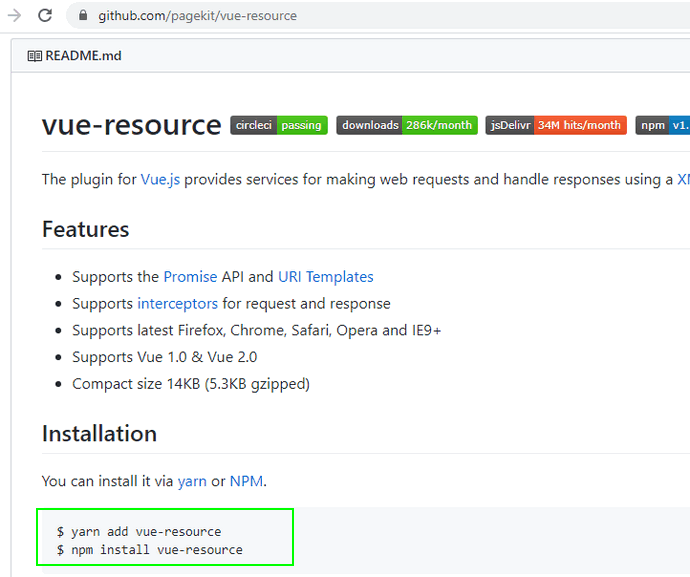This screenshot has height=577, width=690.
Task: Click the browser forward arrow
Action: coord(14,16)
